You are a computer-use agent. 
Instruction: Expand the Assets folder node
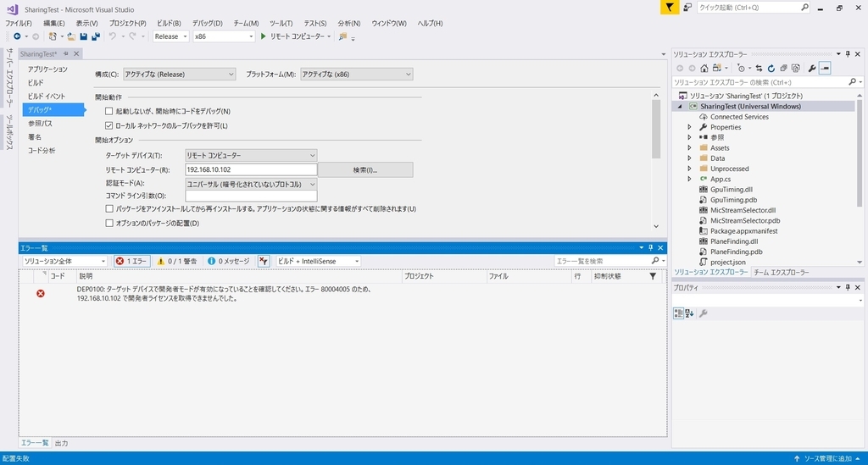click(x=689, y=147)
